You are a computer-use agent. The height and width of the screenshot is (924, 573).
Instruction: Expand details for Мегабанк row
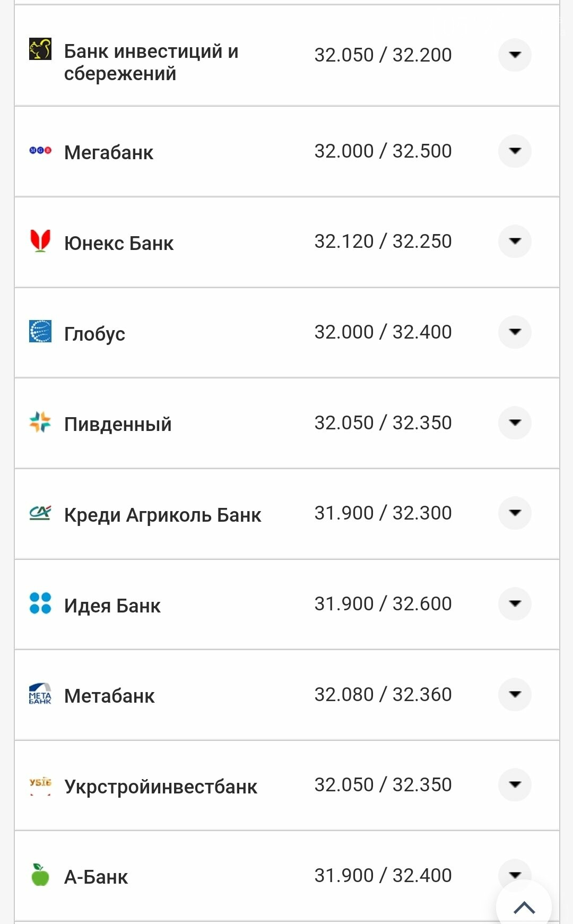coord(515,151)
